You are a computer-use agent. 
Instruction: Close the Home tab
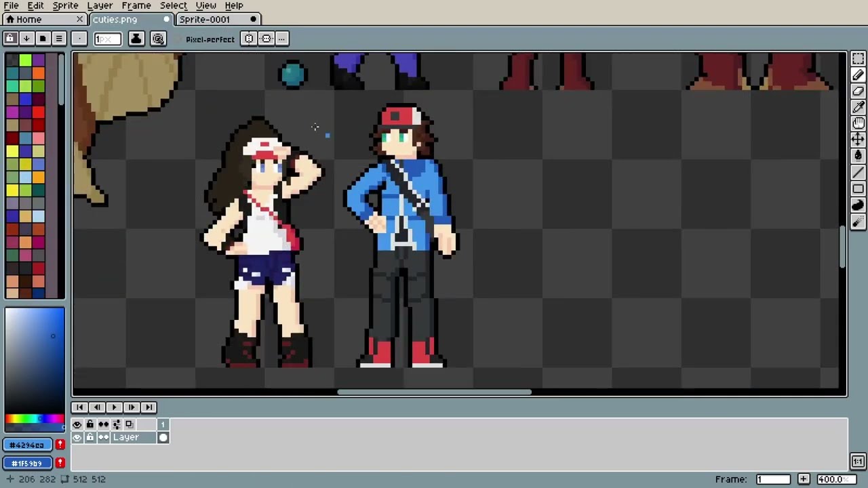coord(79,20)
